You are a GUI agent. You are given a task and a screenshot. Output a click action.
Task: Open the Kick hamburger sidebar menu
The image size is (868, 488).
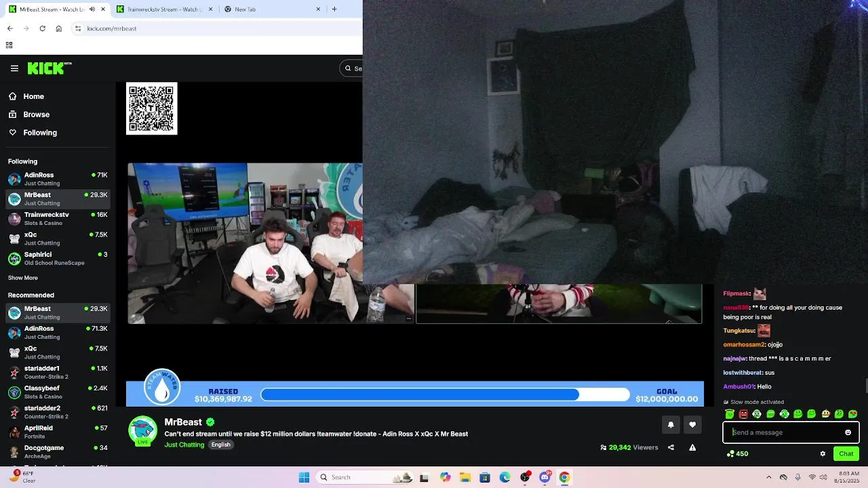pos(14,68)
